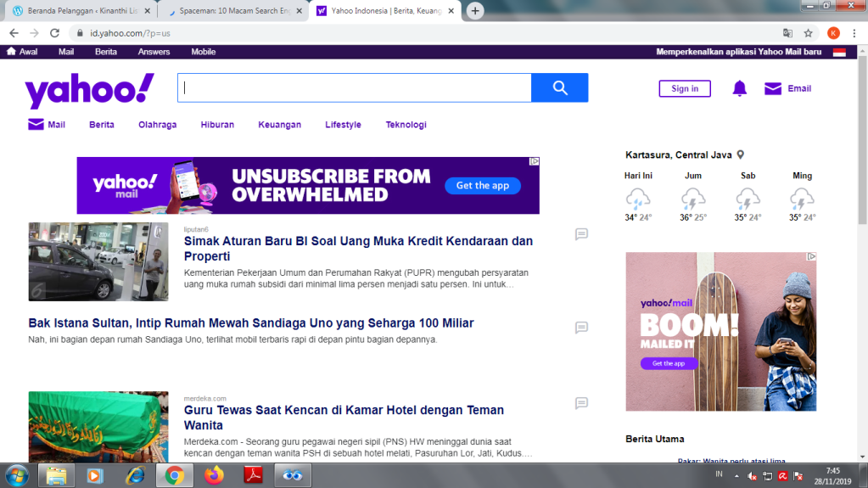Switch to the Beranda Pelanggan tab
This screenshot has width=868, height=488.
click(81, 11)
